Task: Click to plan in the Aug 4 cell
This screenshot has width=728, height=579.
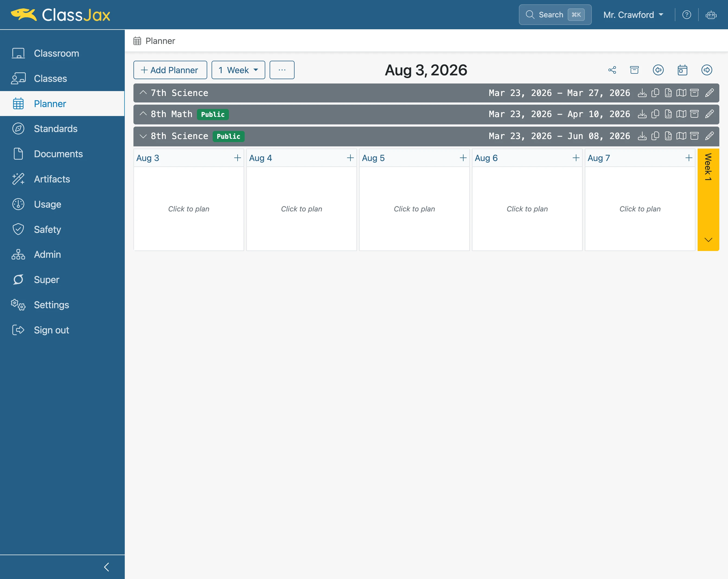Action: coord(302,209)
